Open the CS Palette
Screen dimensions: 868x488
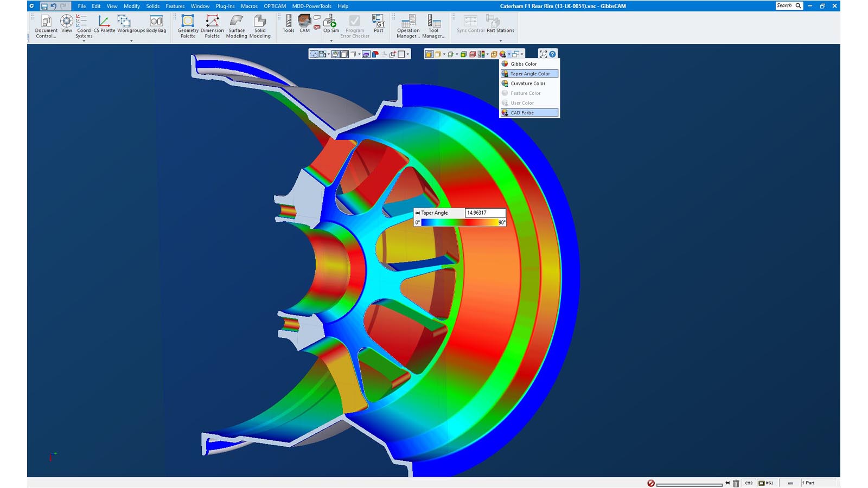tap(104, 24)
